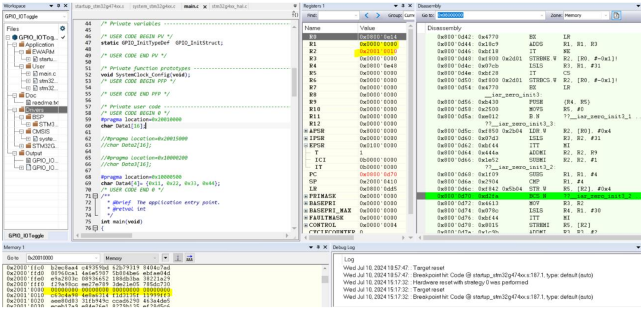
Task: Collapse the Doc folder node
Action: tap(15, 95)
